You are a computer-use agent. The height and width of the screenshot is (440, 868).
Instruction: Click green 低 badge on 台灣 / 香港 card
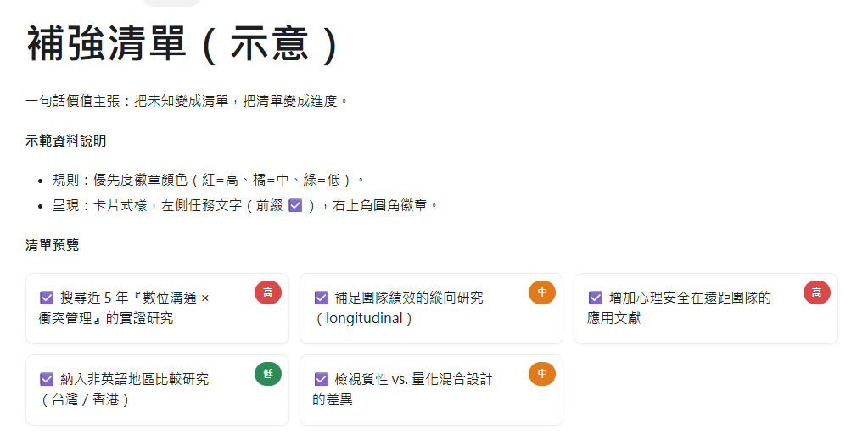click(x=268, y=374)
